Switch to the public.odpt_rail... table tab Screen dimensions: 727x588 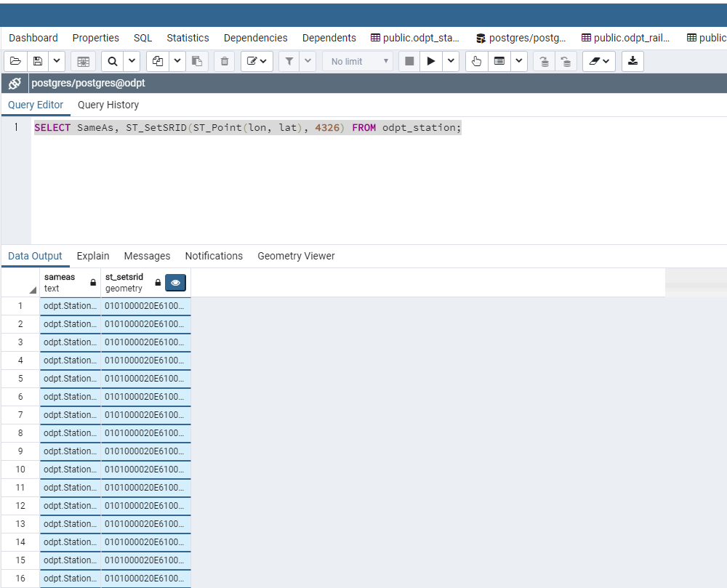(625, 38)
